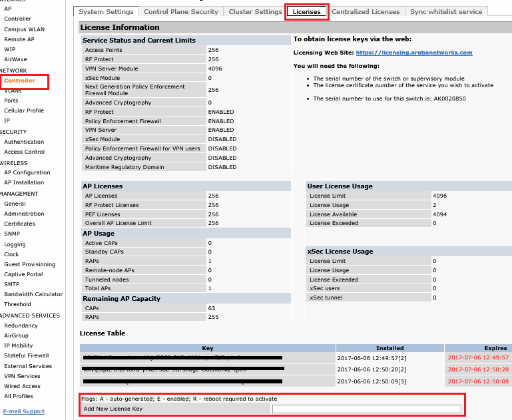This screenshot has width=512, height=420.
Task: Open Logging management page
Action: pyautogui.click(x=15, y=244)
